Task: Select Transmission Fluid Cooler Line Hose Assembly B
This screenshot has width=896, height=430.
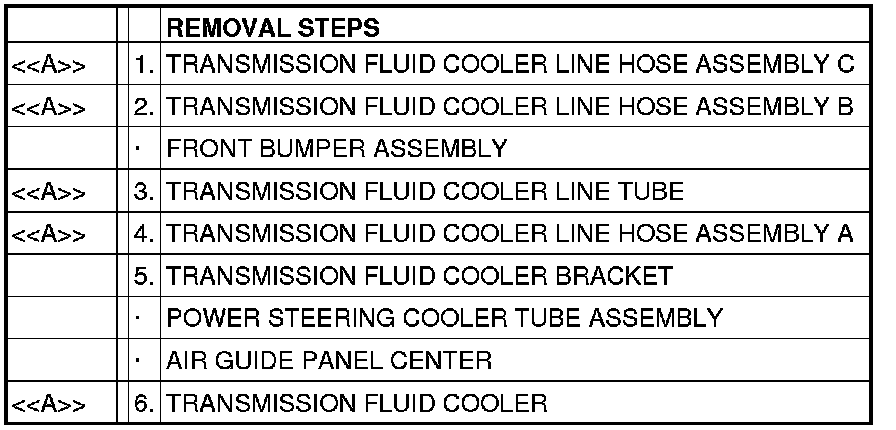Action: tap(510, 108)
